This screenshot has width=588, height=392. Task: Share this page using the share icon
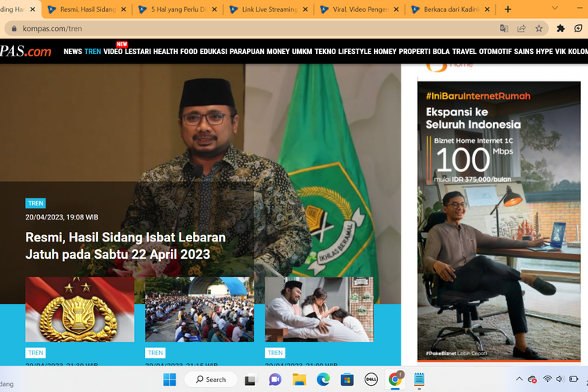coord(521,28)
